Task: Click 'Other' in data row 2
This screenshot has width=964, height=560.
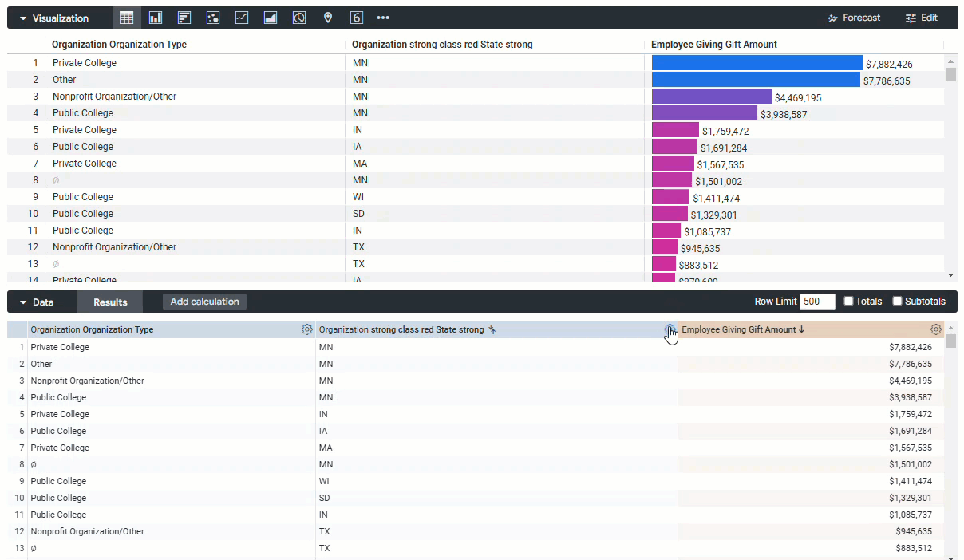Action: point(41,364)
